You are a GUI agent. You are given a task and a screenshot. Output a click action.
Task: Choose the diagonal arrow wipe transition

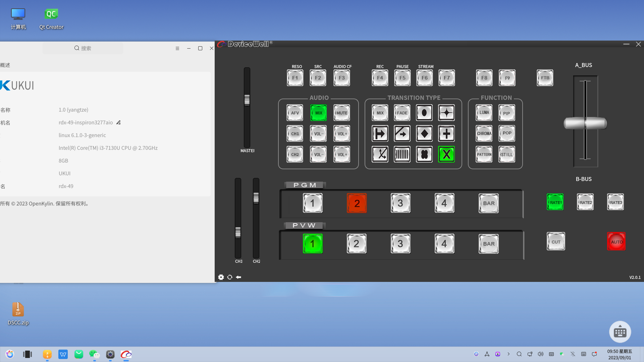402,134
